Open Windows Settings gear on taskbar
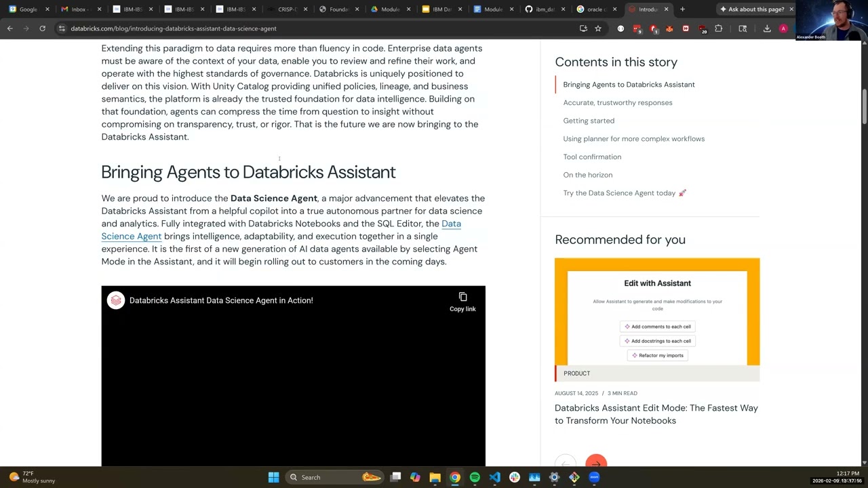The width and height of the screenshot is (868, 488). pyautogui.click(x=554, y=477)
